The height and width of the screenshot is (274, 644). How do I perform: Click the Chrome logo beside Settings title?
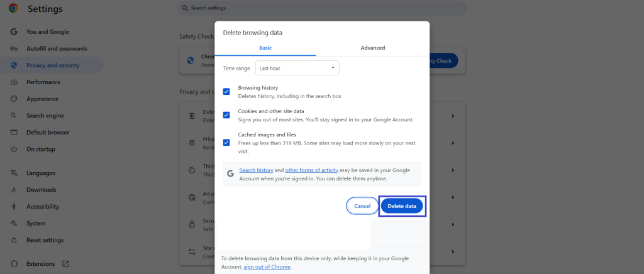(x=14, y=8)
